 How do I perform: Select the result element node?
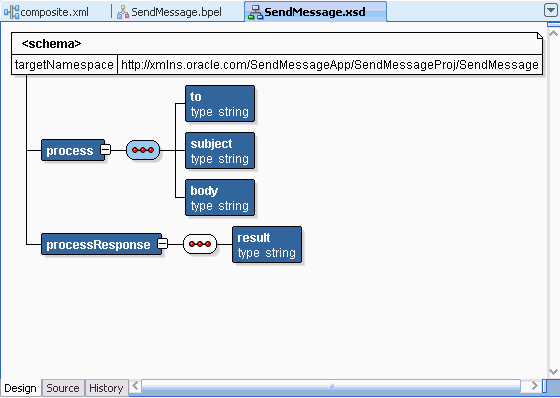coord(267,245)
